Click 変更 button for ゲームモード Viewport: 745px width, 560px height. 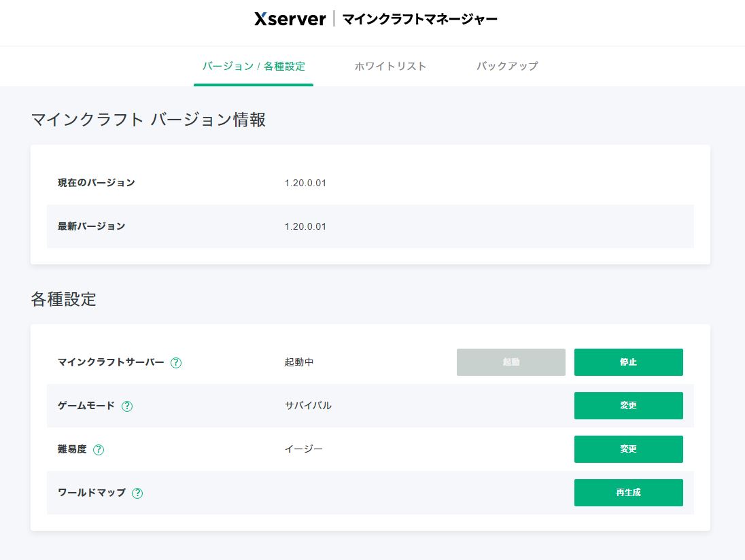coord(628,406)
